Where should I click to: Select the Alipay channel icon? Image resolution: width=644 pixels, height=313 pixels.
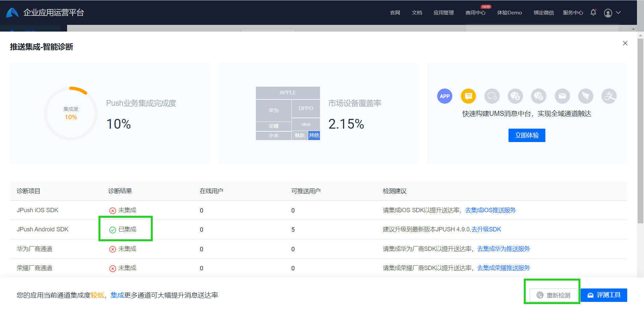point(609,96)
